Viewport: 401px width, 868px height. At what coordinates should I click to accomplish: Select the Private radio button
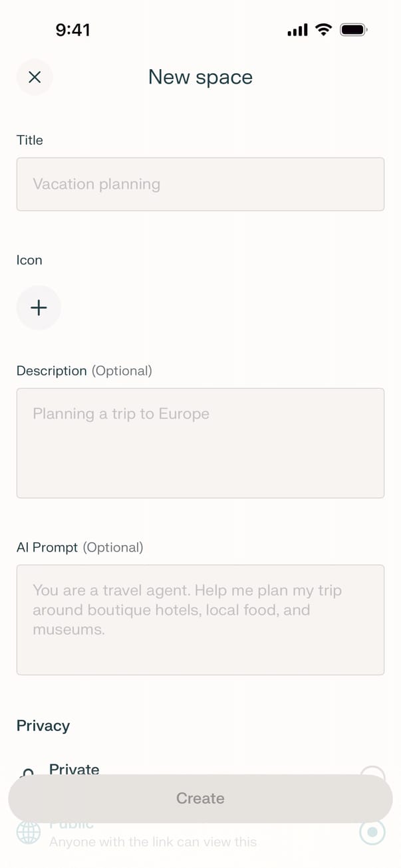tap(372, 771)
